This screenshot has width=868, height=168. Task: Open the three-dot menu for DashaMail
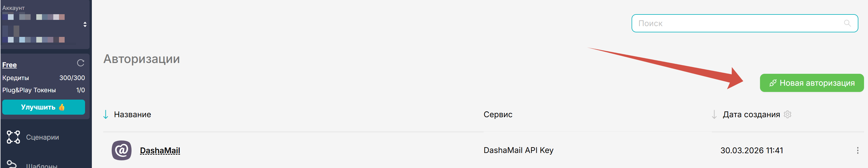(857, 150)
